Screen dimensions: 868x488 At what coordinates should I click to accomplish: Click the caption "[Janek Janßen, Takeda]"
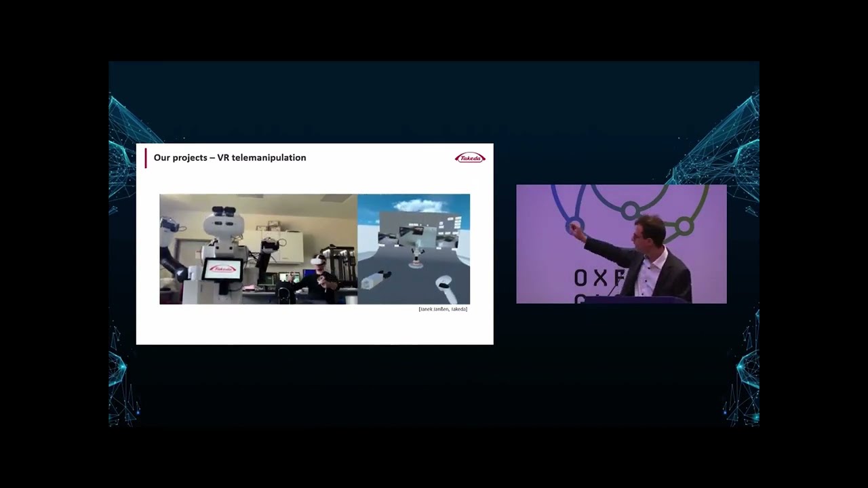tap(443, 309)
